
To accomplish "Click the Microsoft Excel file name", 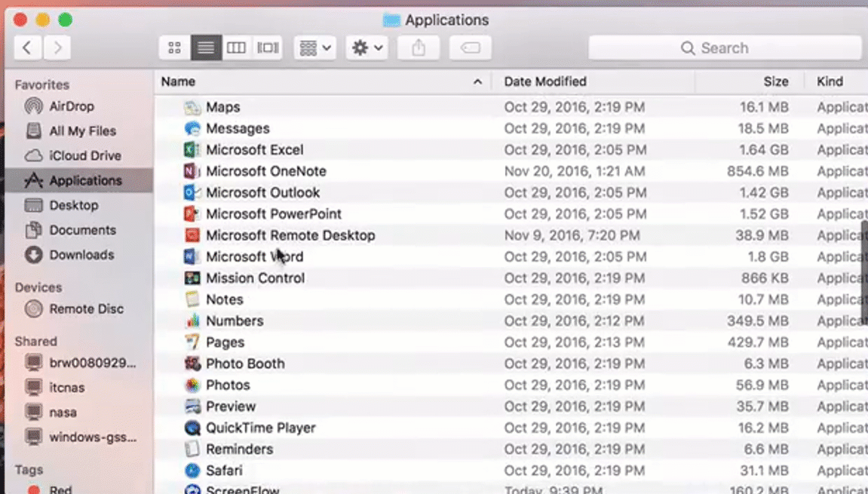I will [255, 150].
